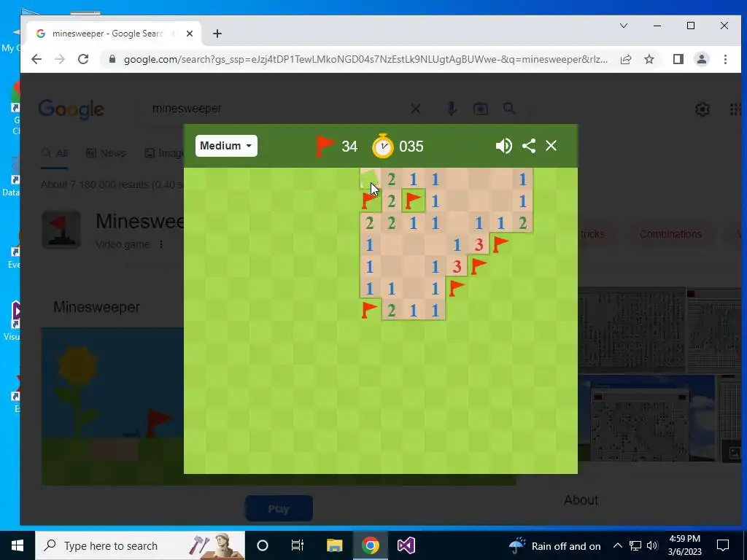
Task: Click the light green tile under the cursor
Action: (370, 179)
